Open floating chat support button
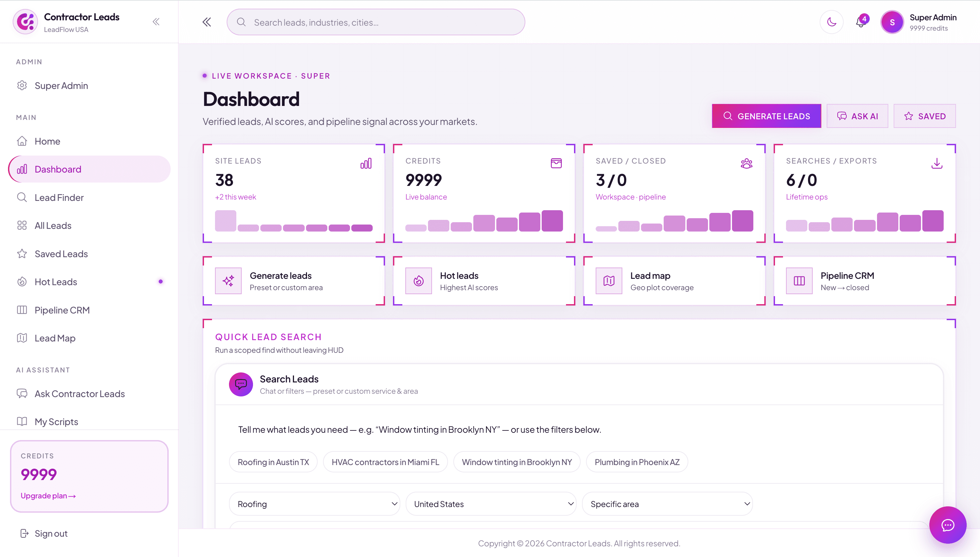The width and height of the screenshot is (980, 557). click(x=947, y=525)
